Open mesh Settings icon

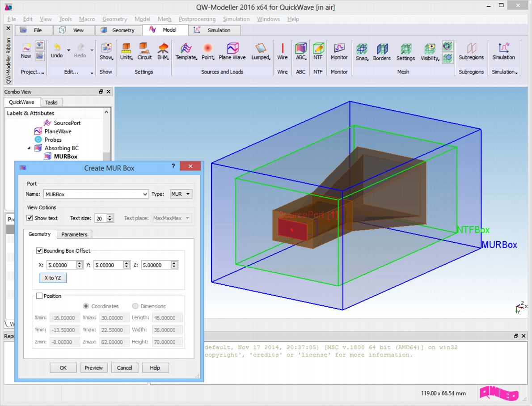coord(405,49)
